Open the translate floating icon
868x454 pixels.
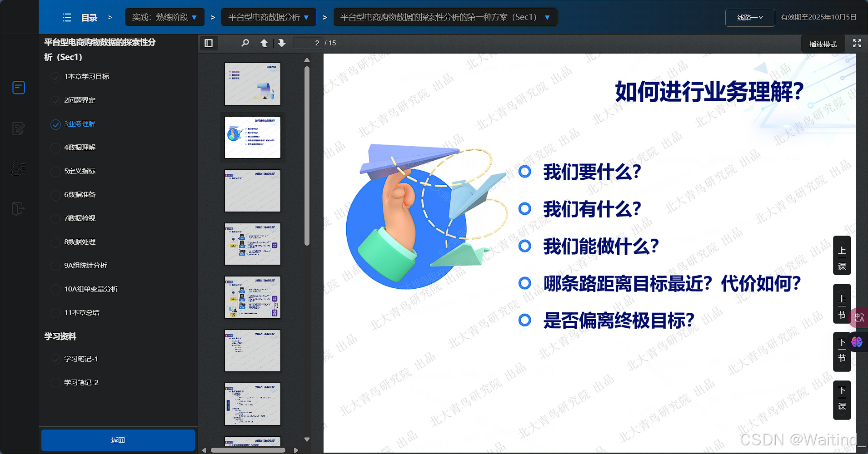[x=859, y=317]
